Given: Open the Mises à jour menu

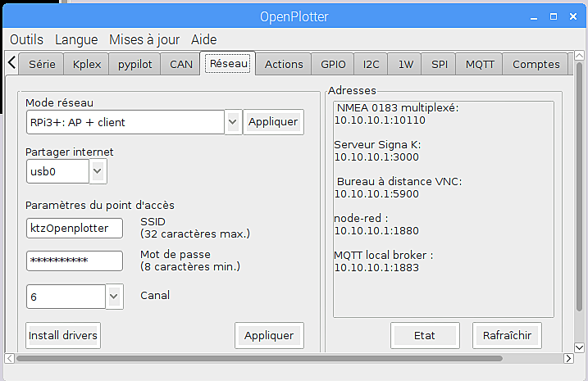Looking at the screenshot, I should [144, 39].
